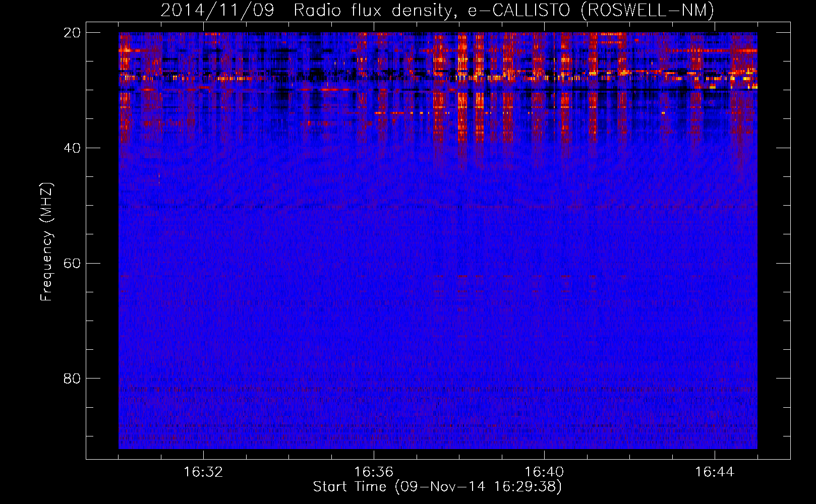Image resolution: width=816 pixels, height=504 pixels.
Task: Click the 16:36 time tick label
Action: 374,472
